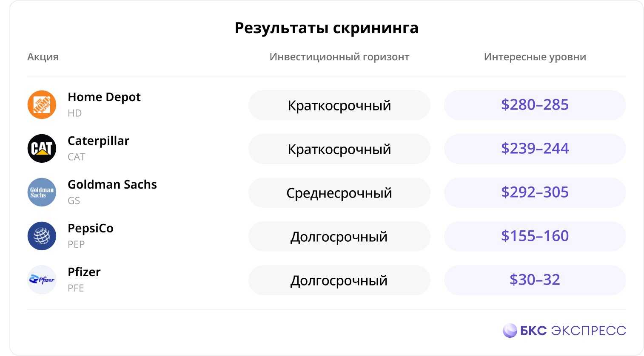644x356 pixels.
Task: Click the Goldman Sachs logo icon
Action: coord(42,192)
